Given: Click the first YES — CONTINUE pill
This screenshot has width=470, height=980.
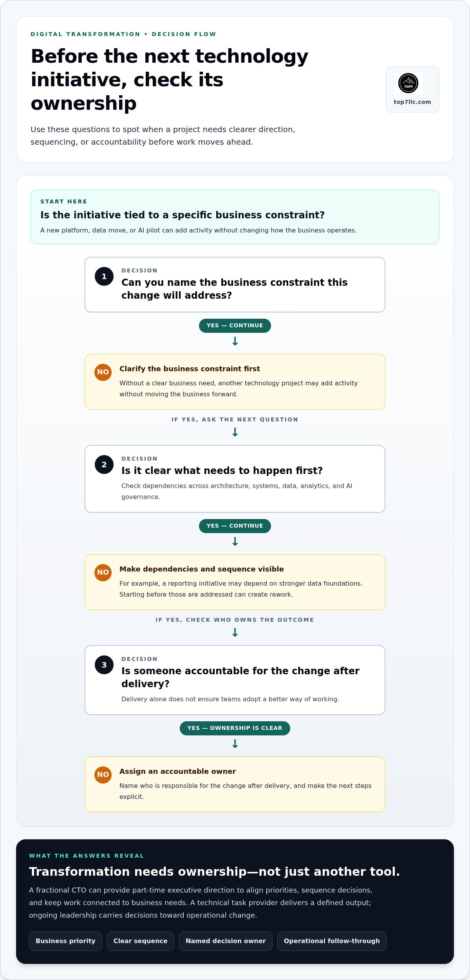Looking at the screenshot, I should [x=235, y=326].
